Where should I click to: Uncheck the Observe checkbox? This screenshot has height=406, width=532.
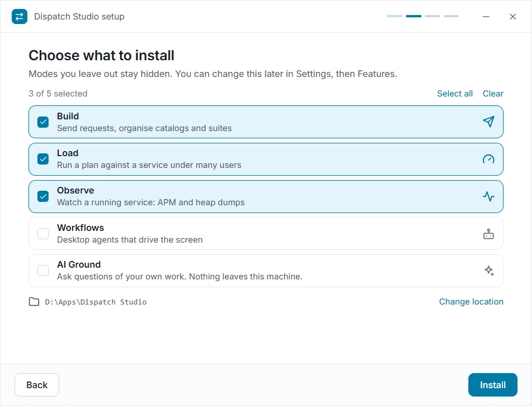pyautogui.click(x=43, y=196)
